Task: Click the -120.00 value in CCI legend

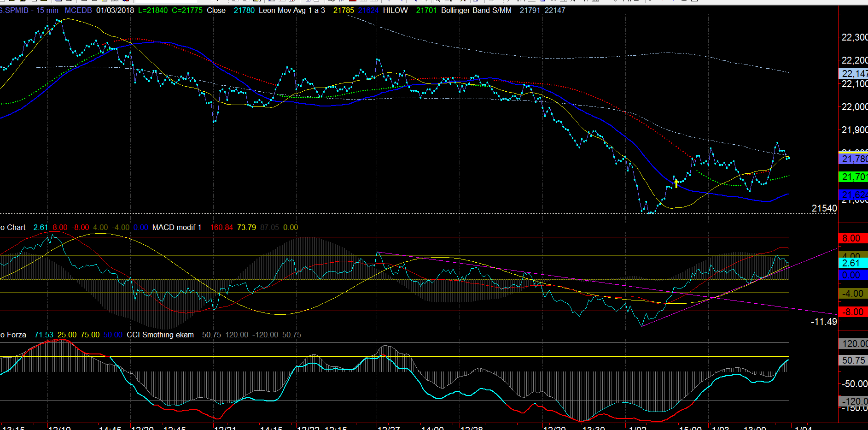Action: tap(265, 335)
